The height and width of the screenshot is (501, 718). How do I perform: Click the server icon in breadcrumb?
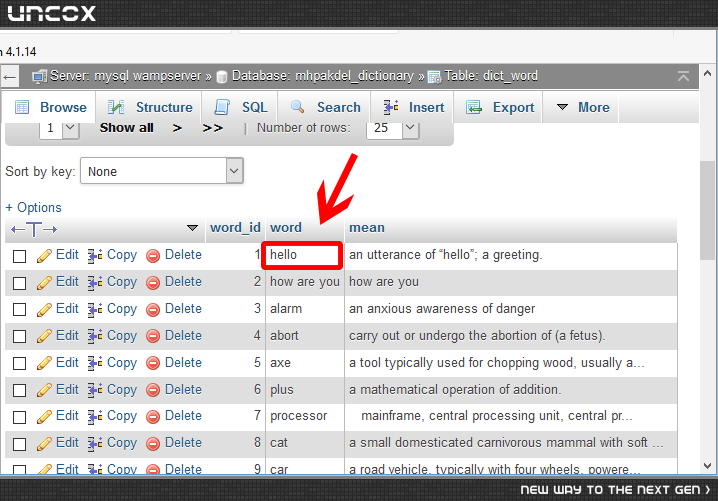(x=39, y=76)
